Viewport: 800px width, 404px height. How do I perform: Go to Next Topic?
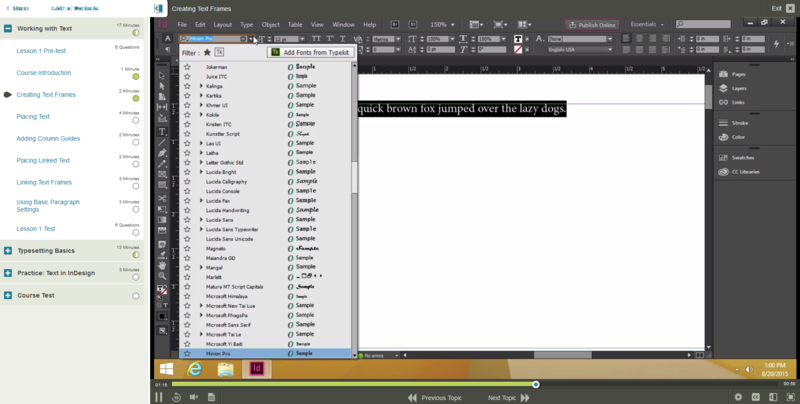(509, 397)
